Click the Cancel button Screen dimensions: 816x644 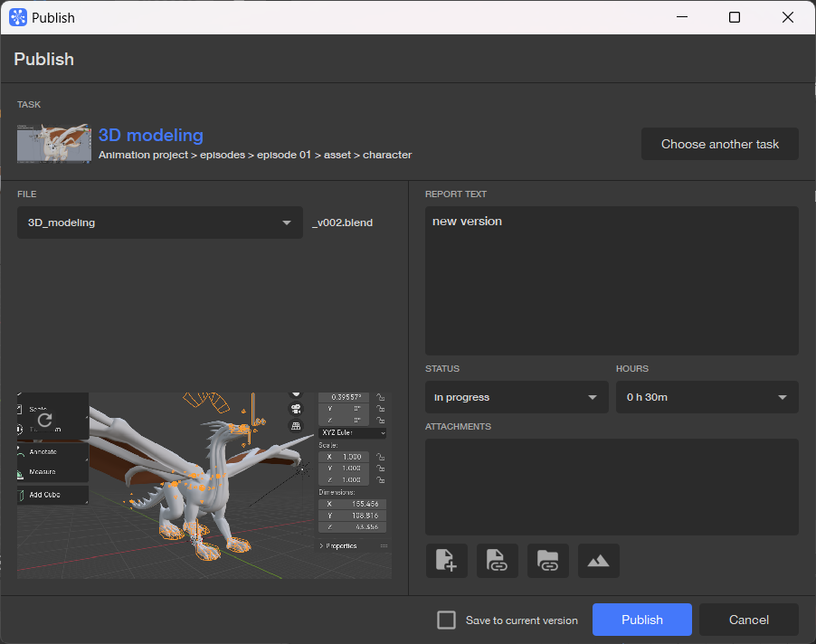point(748,620)
